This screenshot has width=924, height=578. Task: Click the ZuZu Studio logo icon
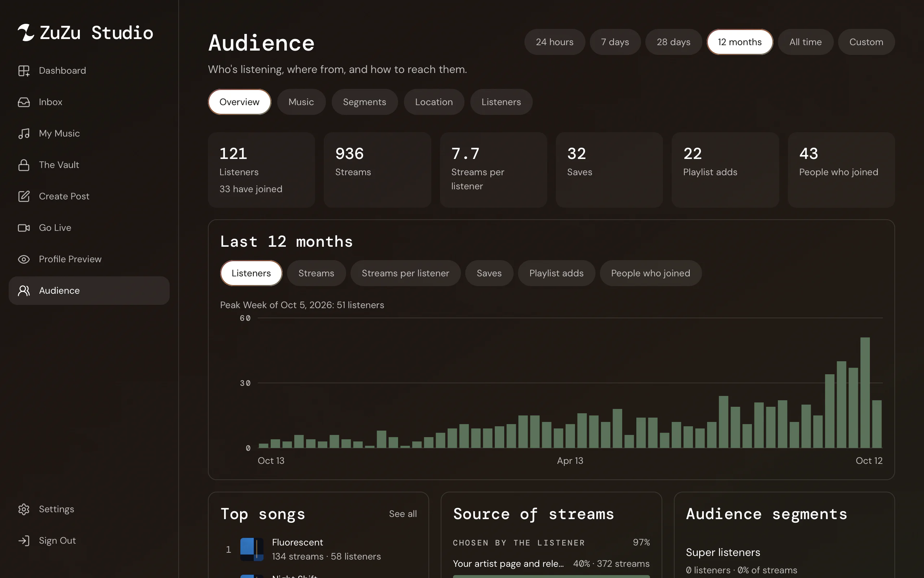click(x=26, y=33)
